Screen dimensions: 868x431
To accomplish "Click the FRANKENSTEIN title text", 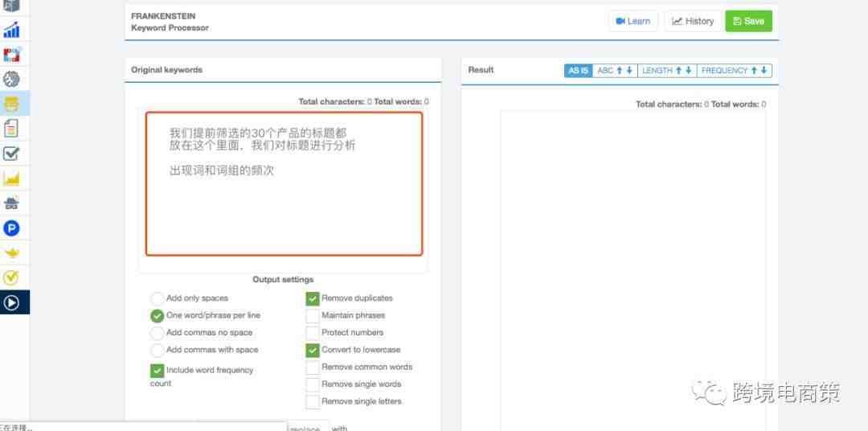I will [x=163, y=16].
